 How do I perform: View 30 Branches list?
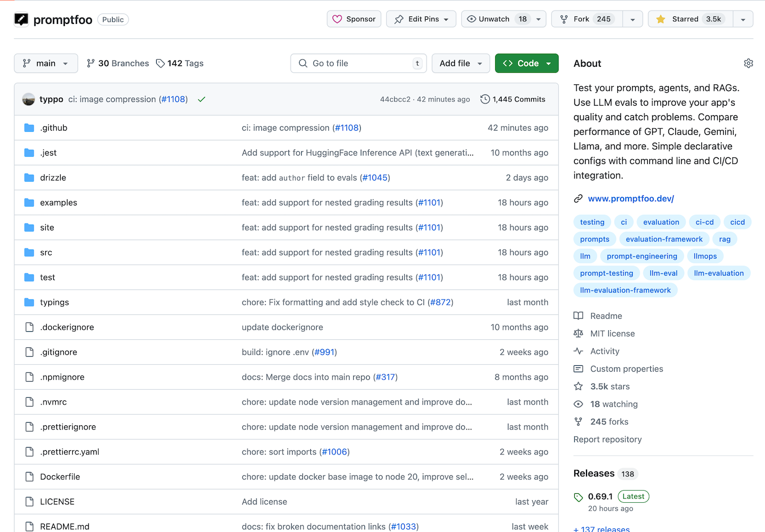(118, 63)
